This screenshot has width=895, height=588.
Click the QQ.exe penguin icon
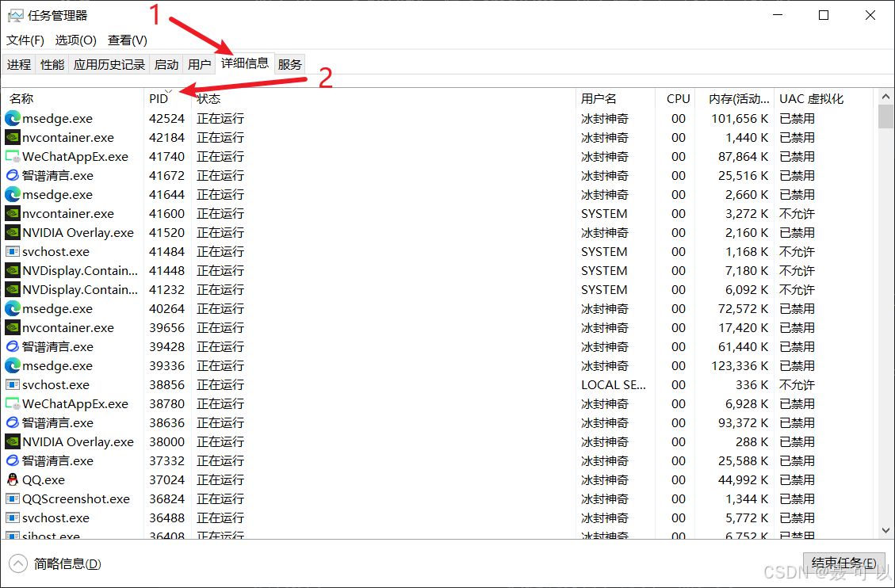click(13, 479)
